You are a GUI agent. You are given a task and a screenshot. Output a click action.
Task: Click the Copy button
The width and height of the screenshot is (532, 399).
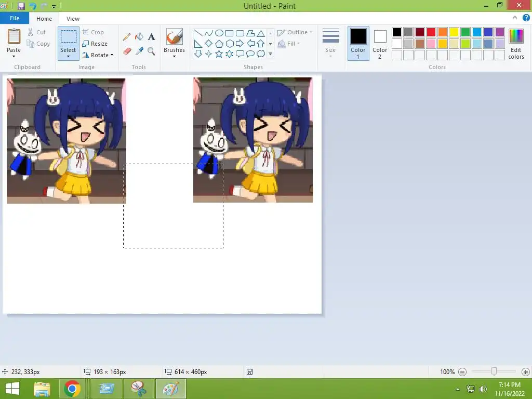(x=38, y=44)
